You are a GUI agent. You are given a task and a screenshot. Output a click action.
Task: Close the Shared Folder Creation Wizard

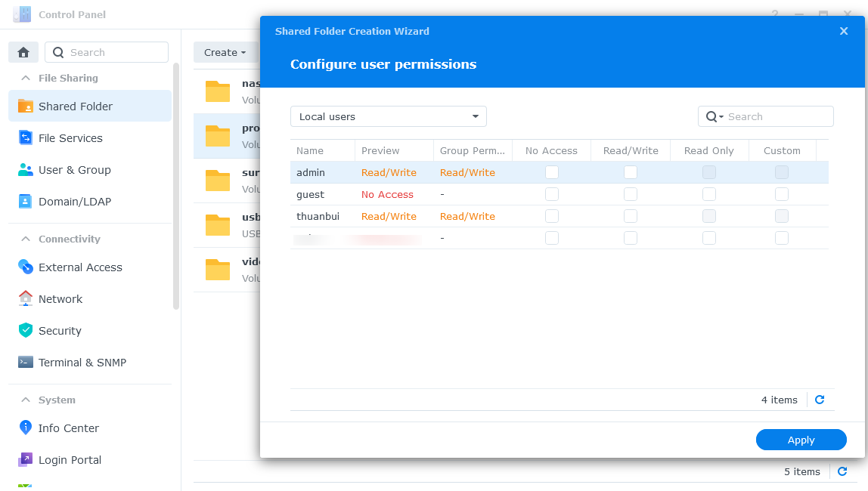tap(844, 31)
